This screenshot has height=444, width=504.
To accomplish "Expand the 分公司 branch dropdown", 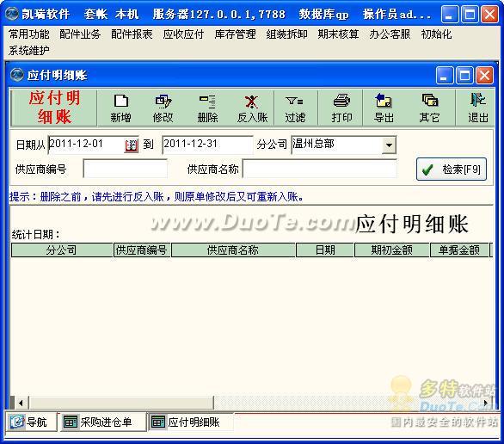I will (x=389, y=145).
